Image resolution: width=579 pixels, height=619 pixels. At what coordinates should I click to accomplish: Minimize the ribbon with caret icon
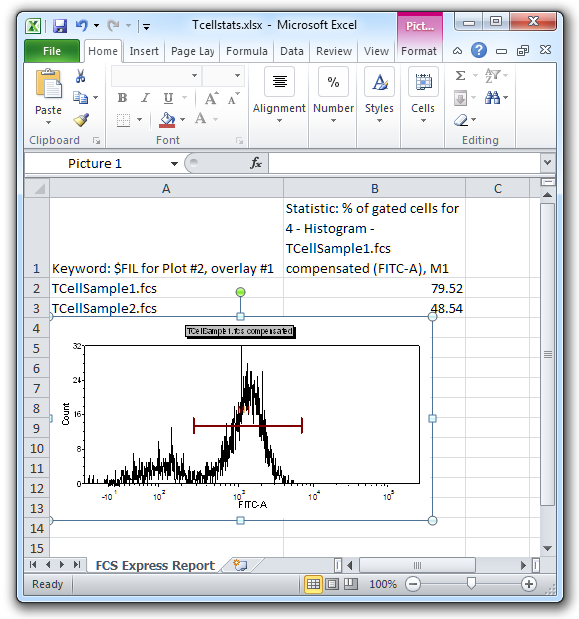tap(457, 51)
